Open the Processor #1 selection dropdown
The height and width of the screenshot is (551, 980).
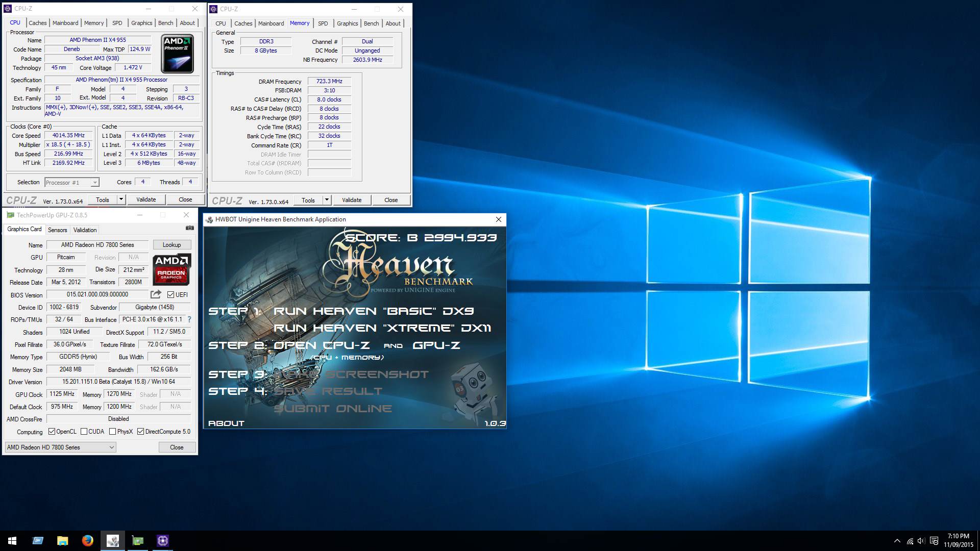pyautogui.click(x=71, y=182)
